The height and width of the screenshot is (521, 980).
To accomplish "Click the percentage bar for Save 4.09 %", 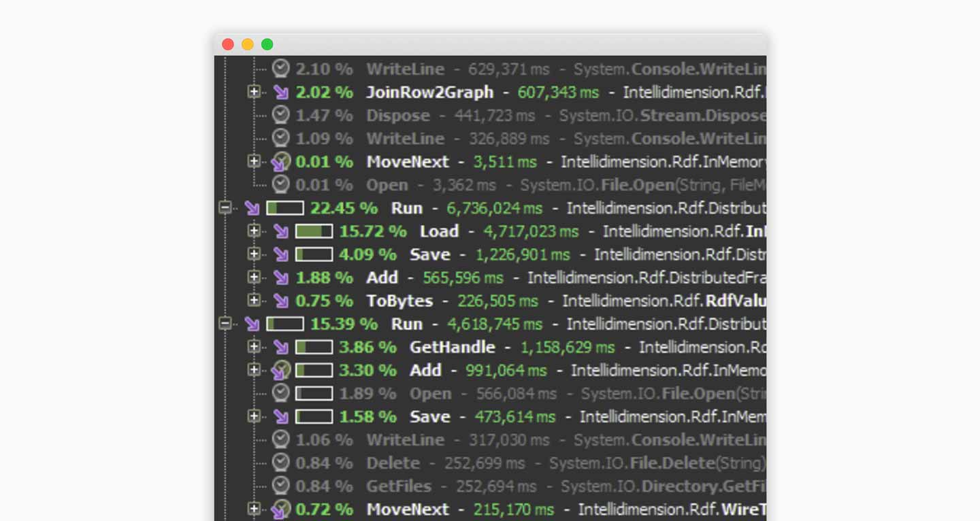I will (x=314, y=254).
